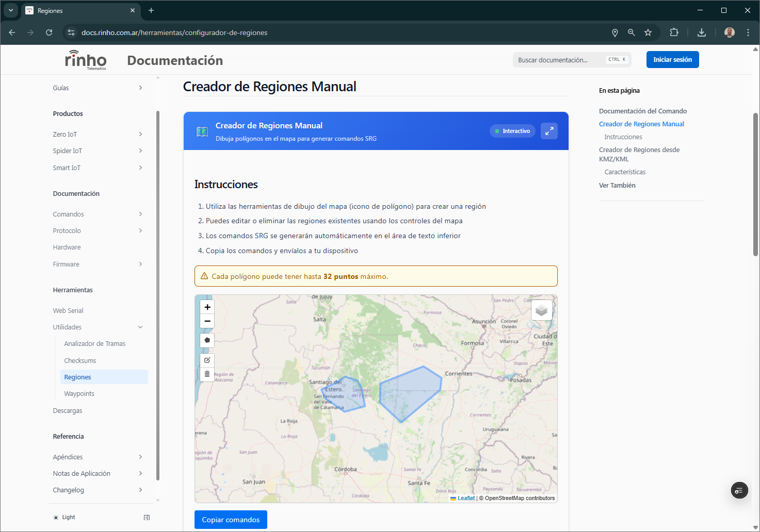Viewport: 760px width, 532px height.
Task: Expand the Firmware section
Action: pyautogui.click(x=98, y=264)
